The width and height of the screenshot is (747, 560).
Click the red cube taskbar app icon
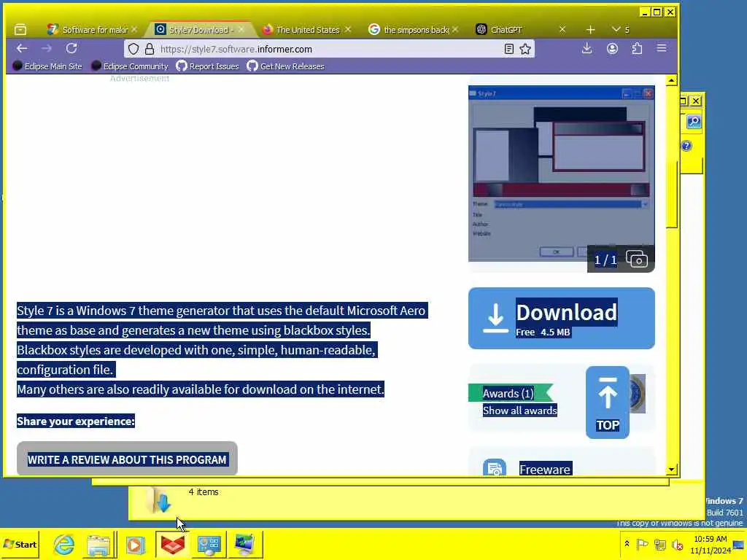click(x=172, y=544)
